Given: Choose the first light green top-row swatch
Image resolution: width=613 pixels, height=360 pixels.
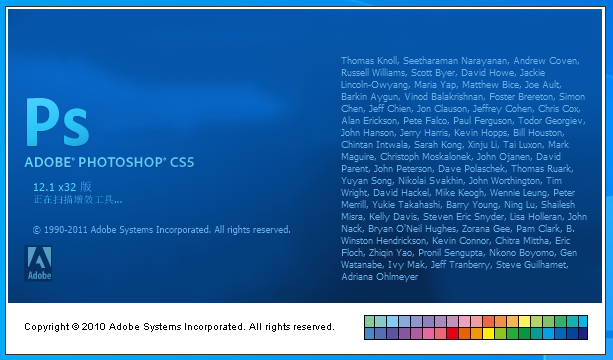Looking at the screenshot, I should point(369,322).
